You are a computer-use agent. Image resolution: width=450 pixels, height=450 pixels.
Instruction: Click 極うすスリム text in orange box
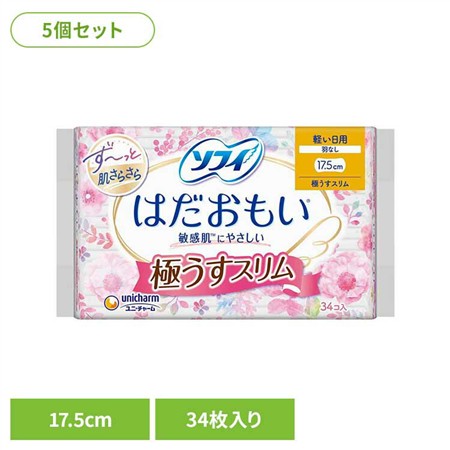[x=330, y=184]
